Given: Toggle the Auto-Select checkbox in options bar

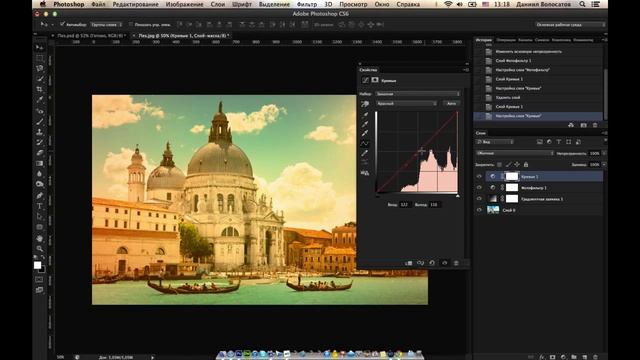Looking at the screenshot, I should 62,24.
